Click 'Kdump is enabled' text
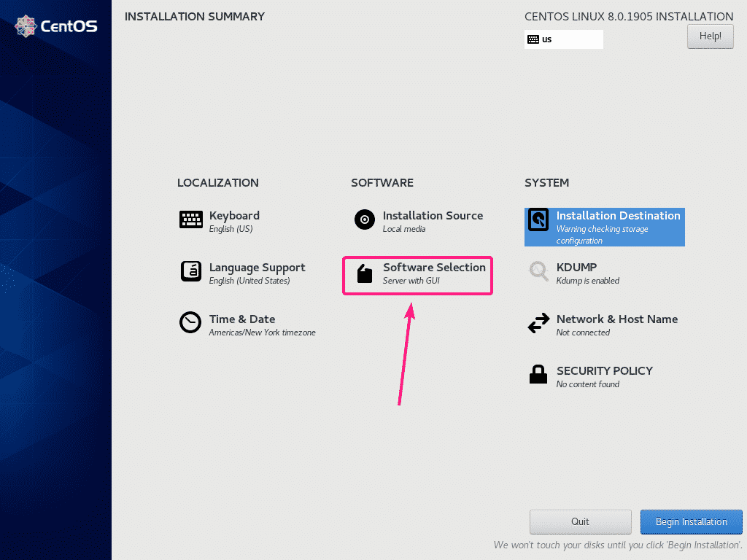 [588, 281]
